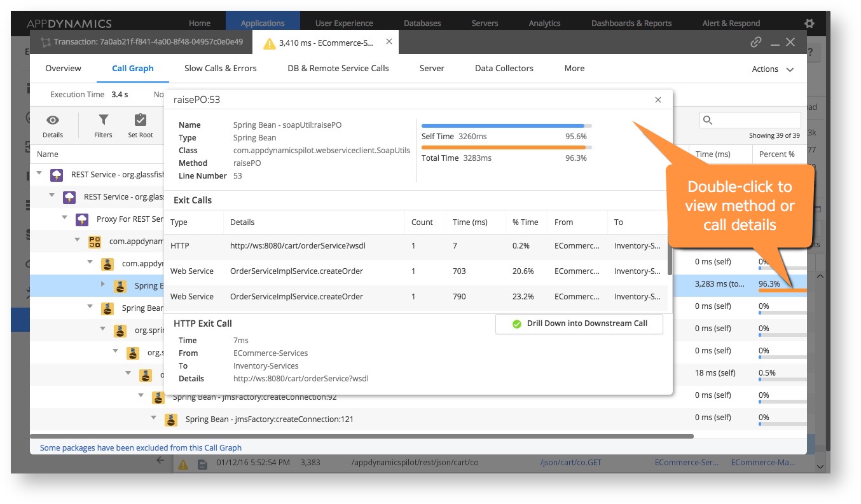Image resolution: width=861 pixels, height=504 pixels.
Task: Click document icon in bottom snapshot row
Action: point(202,464)
